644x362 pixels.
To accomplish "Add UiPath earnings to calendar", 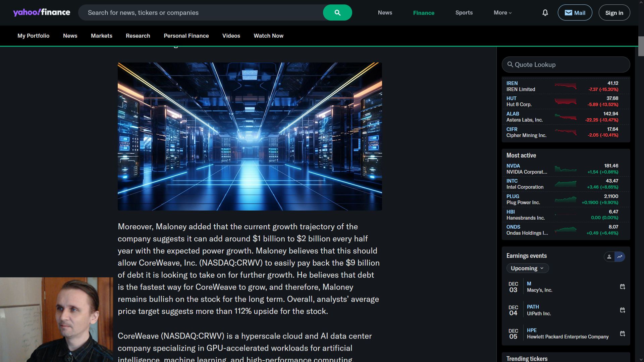I will click(x=623, y=310).
